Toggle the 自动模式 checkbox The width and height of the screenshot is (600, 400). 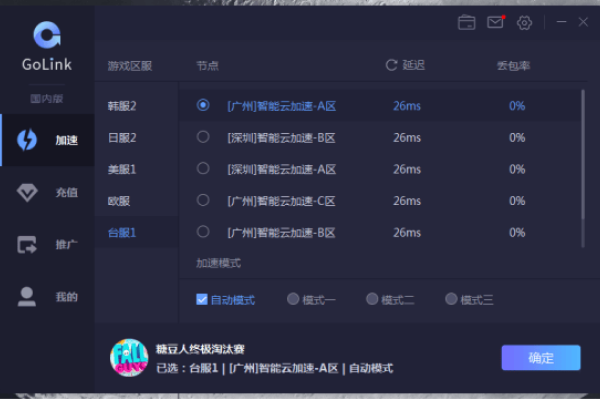(202, 299)
